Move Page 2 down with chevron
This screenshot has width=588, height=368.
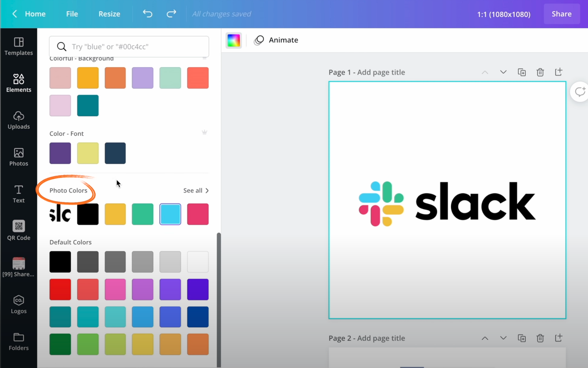coord(503,338)
